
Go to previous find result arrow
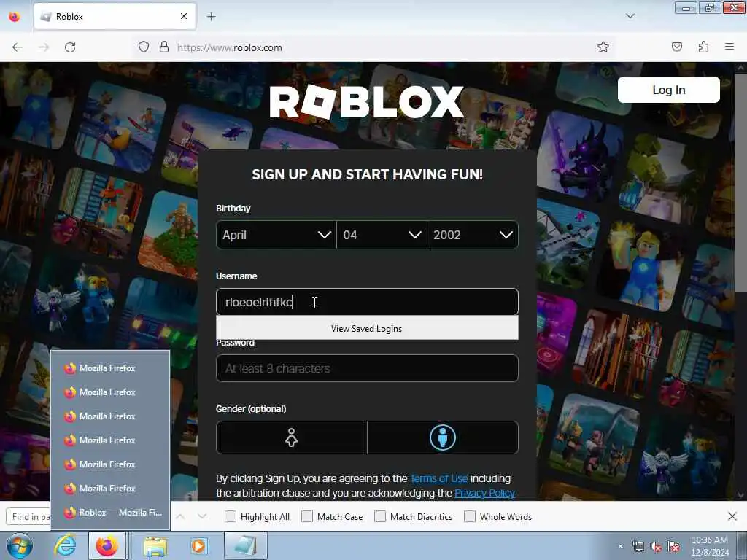(180, 516)
